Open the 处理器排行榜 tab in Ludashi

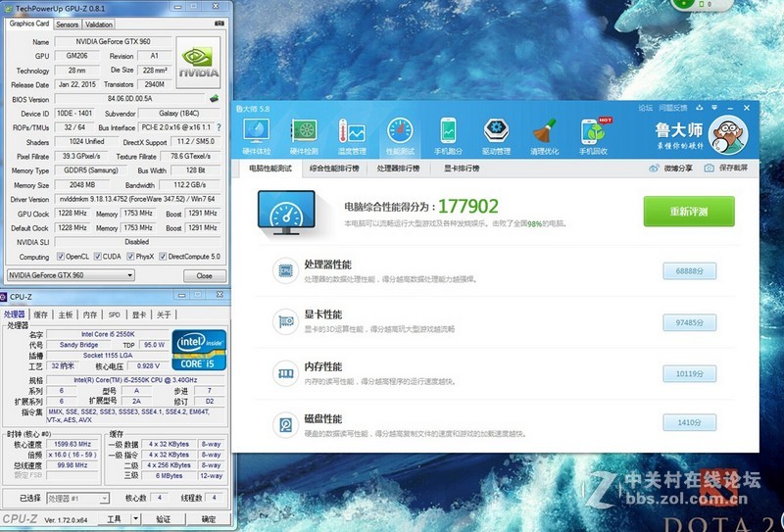click(398, 169)
